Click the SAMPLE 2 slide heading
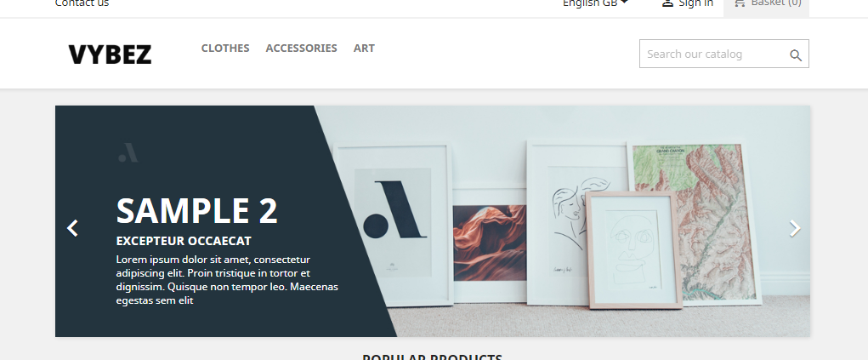868x360 pixels. 196,211
